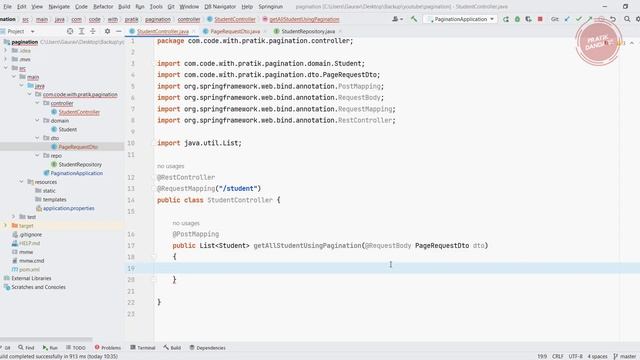The image size is (640, 360).
Task: Click the 4 spaces indent status entry
Action: [x=597, y=356]
